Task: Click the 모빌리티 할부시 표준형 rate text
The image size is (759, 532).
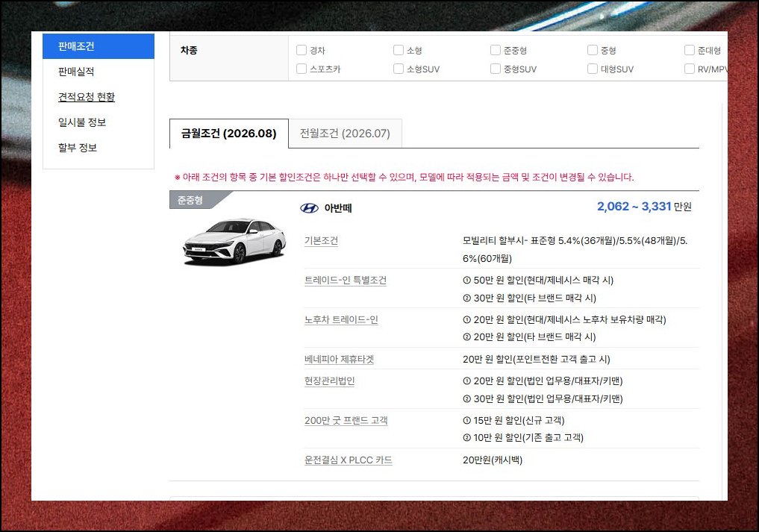Action: (x=575, y=249)
